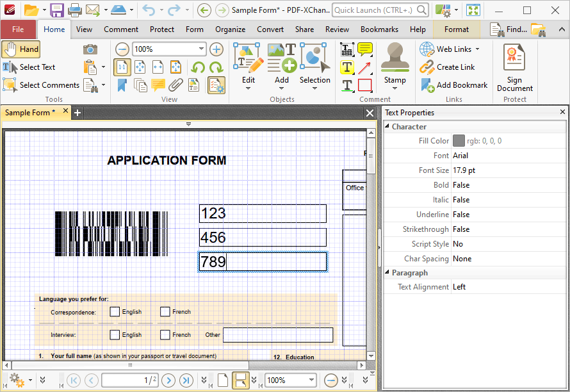Expand the Edit objects dropdown
This screenshot has height=392, width=570.
tap(248, 88)
